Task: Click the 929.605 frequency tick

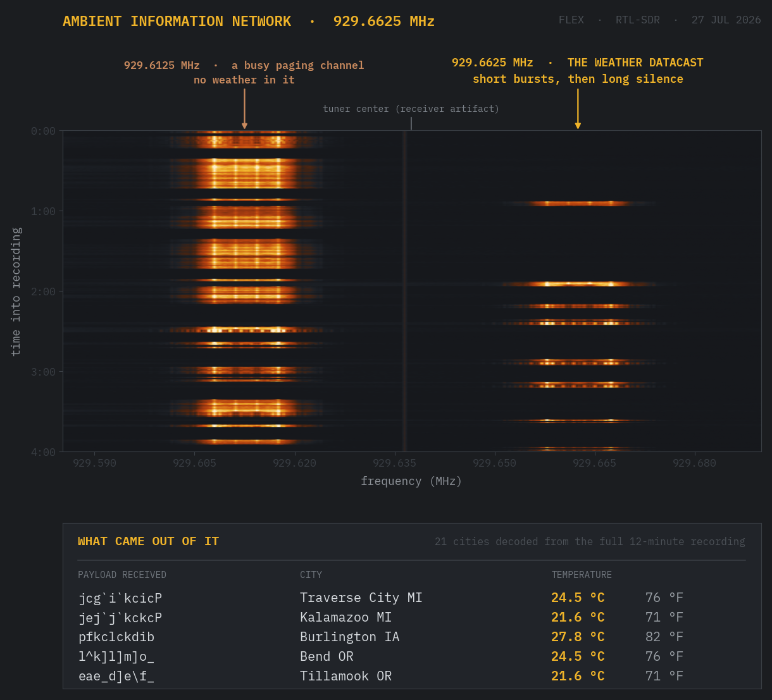Action: click(x=195, y=463)
